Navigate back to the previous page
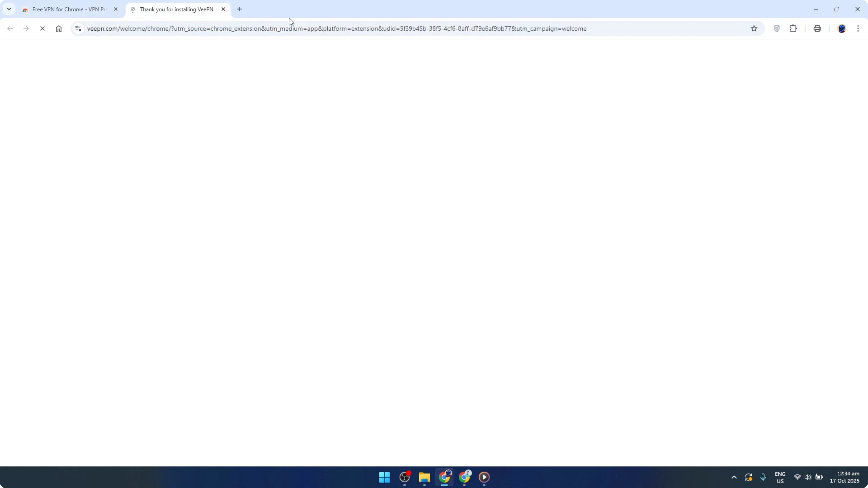This screenshot has width=868, height=488. [x=10, y=29]
